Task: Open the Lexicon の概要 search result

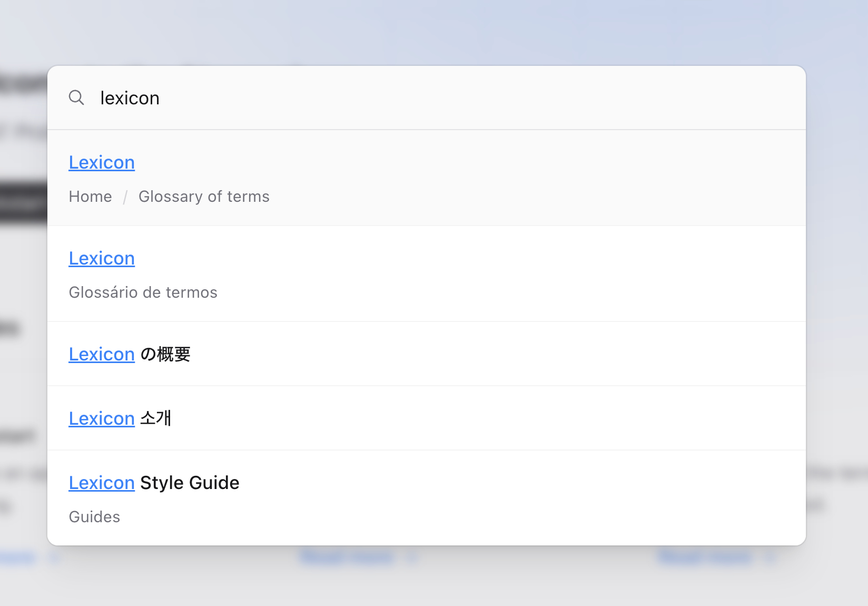Action: pyautogui.click(x=102, y=355)
